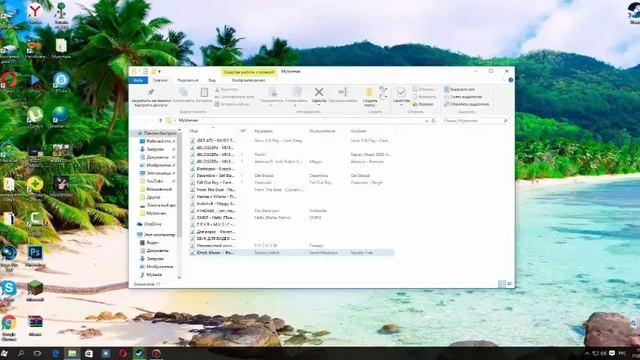Click the Copy to ribbon button
The image size is (640, 360).
tap(296, 96)
